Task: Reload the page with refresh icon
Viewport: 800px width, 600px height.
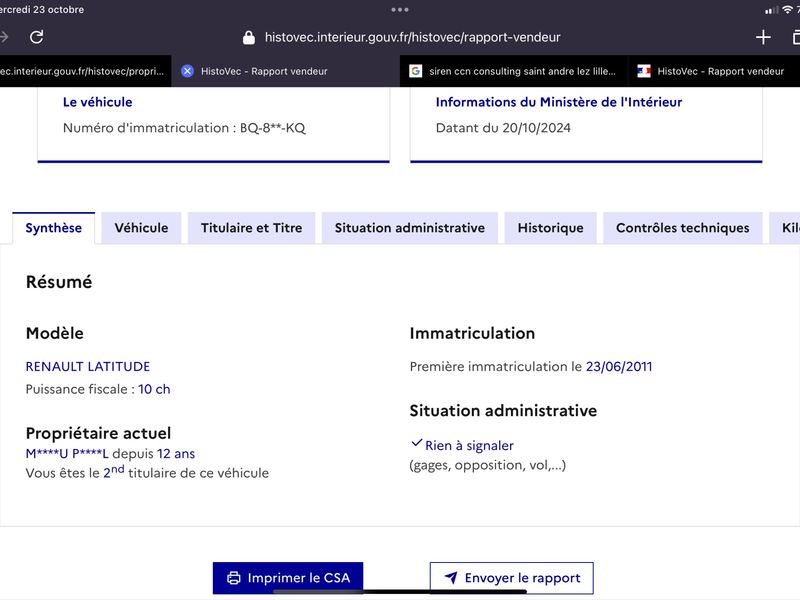Action: click(x=36, y=37)
